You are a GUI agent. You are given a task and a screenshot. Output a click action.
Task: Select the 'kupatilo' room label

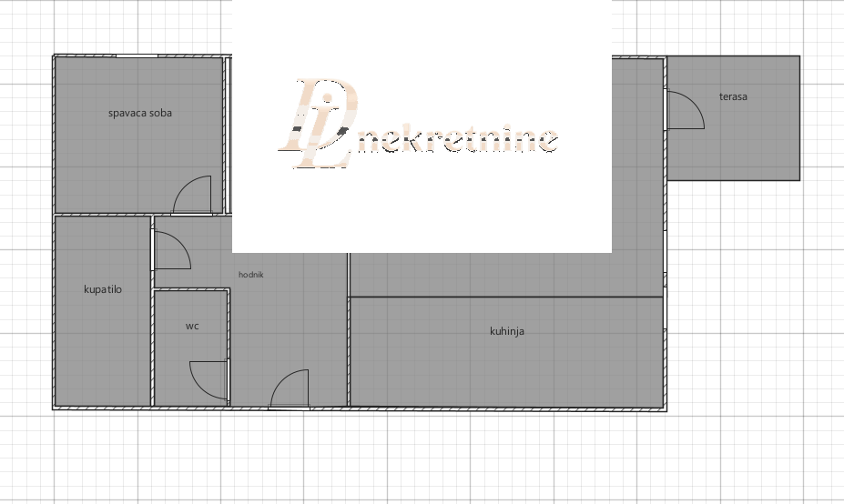pos(103,289)
